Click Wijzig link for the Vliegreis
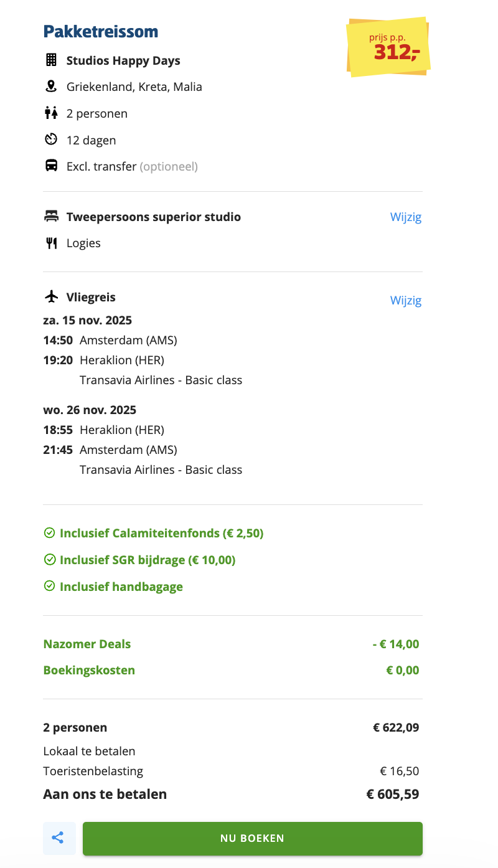The width and height of the screenshot is (498, 868). tap(405, 300)
